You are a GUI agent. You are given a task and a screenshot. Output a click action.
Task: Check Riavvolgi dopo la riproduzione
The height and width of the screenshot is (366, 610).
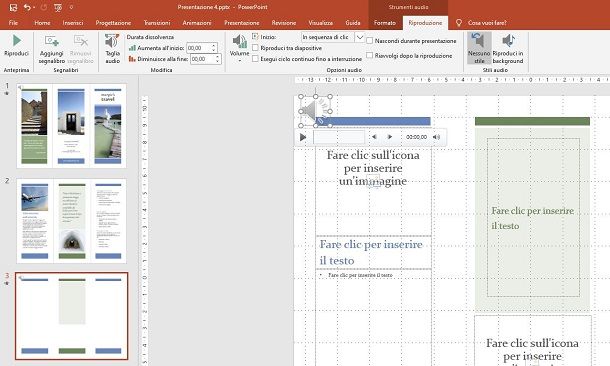point(370,55)
